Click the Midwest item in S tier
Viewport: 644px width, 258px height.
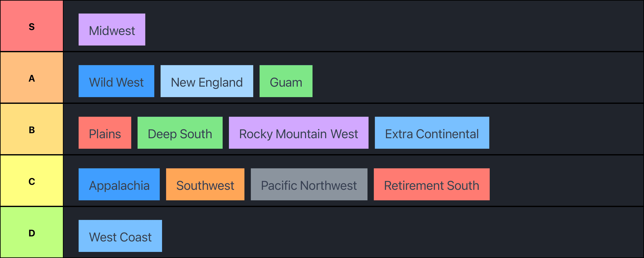click(112, 30)
